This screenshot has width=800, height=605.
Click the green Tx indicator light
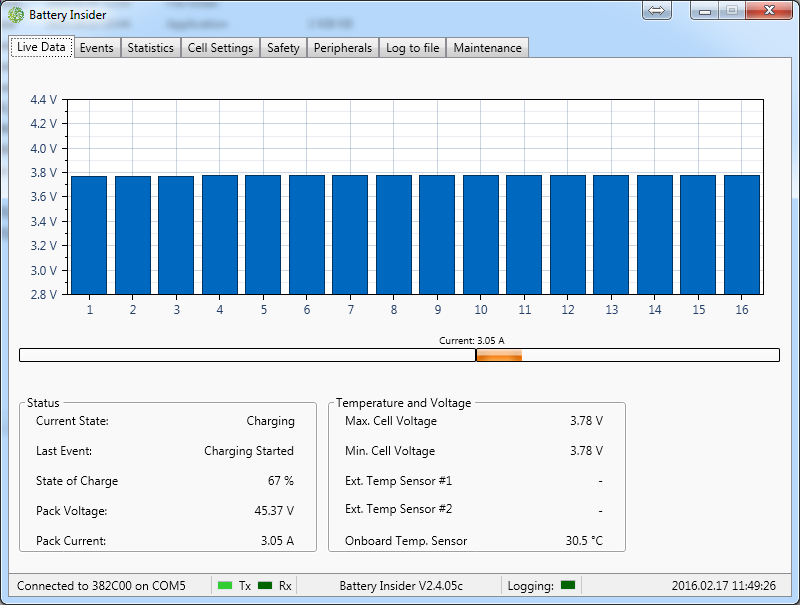[225, 585]
